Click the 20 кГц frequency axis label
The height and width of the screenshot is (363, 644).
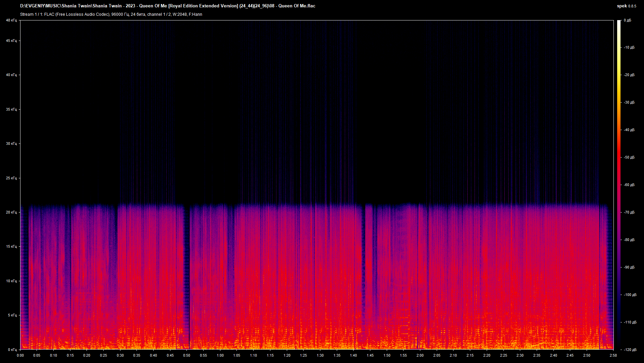pos(11,212)
